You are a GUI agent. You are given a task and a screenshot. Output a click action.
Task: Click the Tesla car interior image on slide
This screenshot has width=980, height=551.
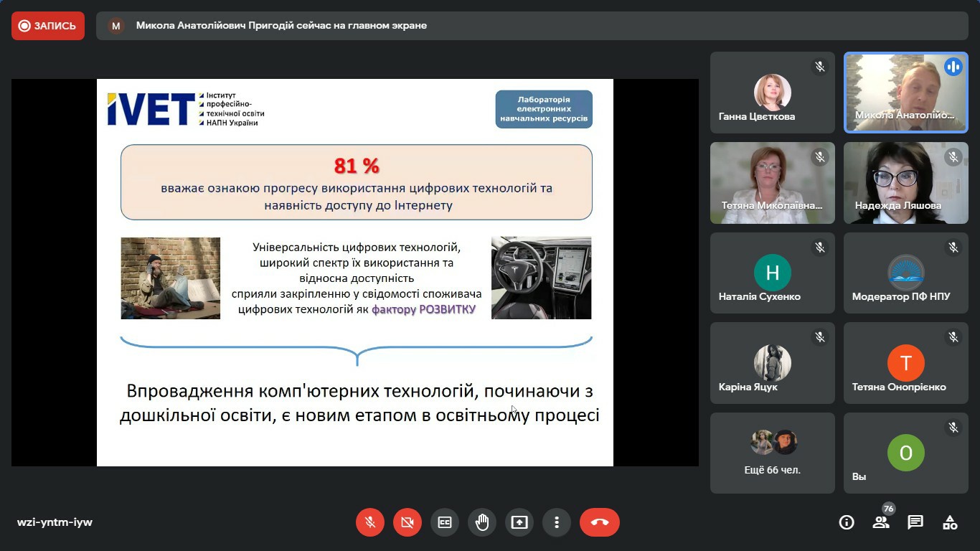pos(541,278)
